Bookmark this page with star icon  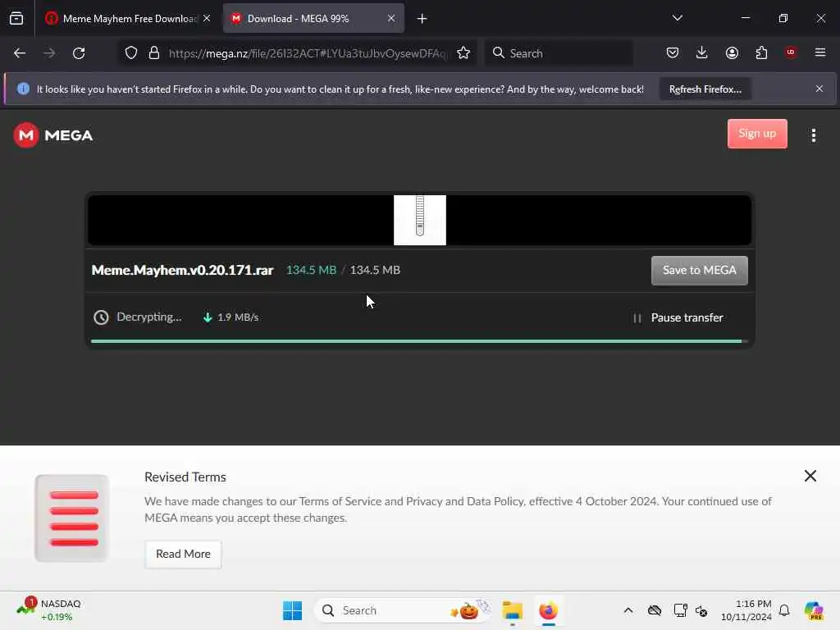pos(463,53)
